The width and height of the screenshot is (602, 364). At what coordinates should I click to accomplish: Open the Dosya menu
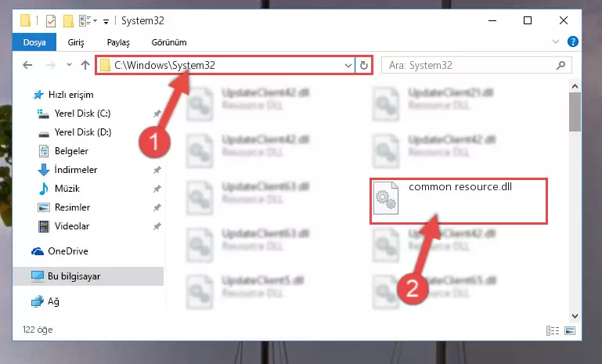click(x=34, y=42)
